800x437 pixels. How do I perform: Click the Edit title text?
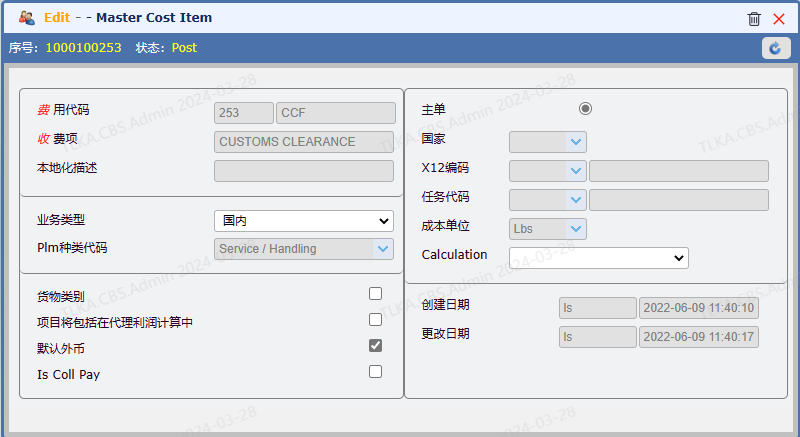57,18
